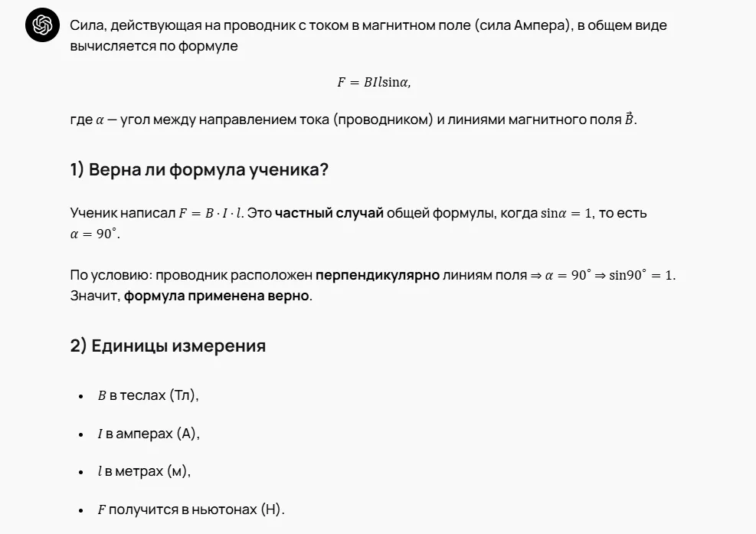This screenshot has width=756, height=534.
Task: Click list item "F получится в ньютонах (Н)"
Action: [191, 509]
